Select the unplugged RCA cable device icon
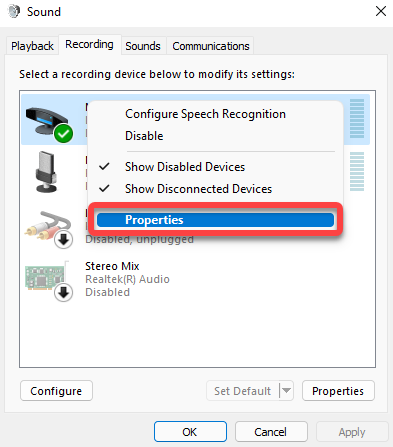 pos(48,227)
